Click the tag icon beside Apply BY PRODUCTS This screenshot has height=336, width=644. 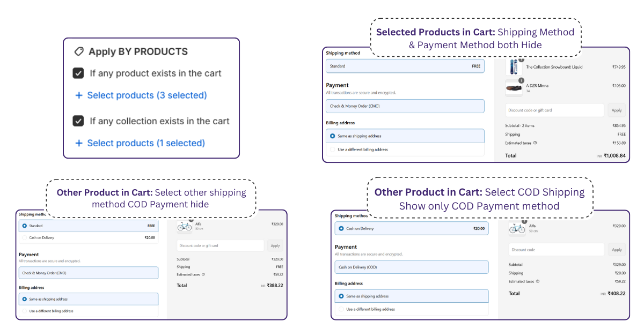click(x=78, y=51)
